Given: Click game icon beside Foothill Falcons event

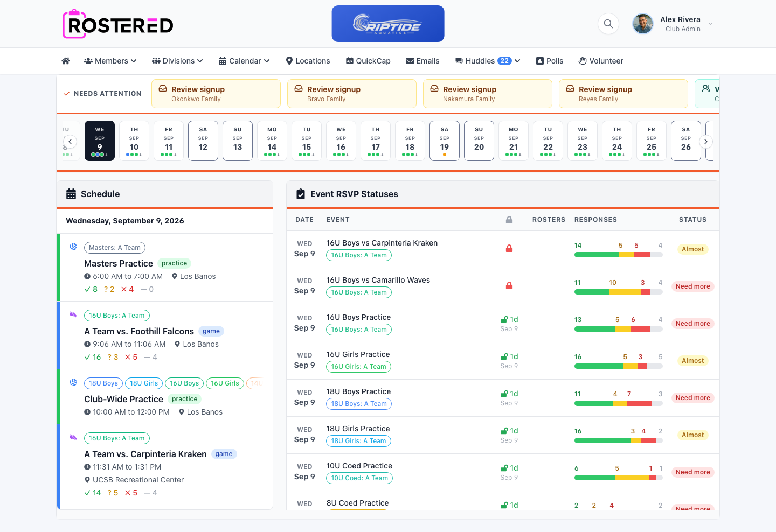Looking at the screenshot, I should pos(73,314).
